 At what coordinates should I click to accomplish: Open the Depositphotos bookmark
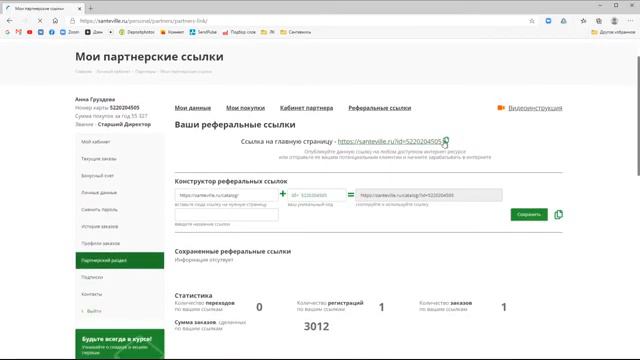coord(137,32)
